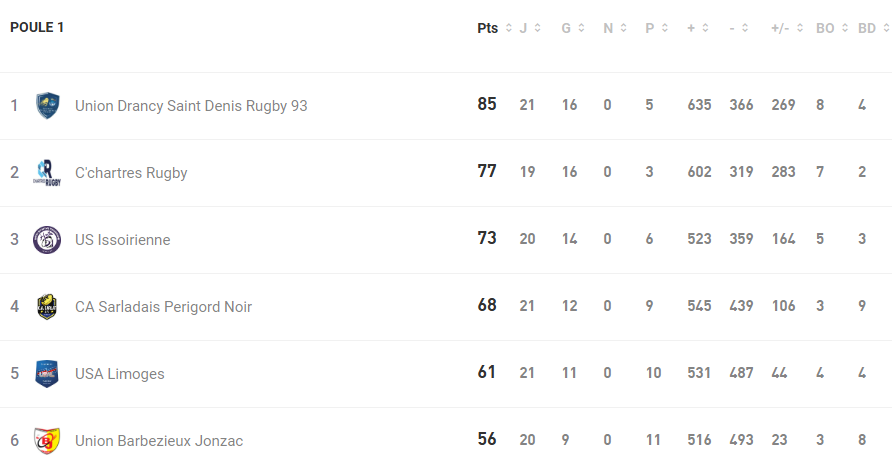Select the Union Barbezieux Jonzac row name
Screen dimensions: 892x471
pos(159,441)
